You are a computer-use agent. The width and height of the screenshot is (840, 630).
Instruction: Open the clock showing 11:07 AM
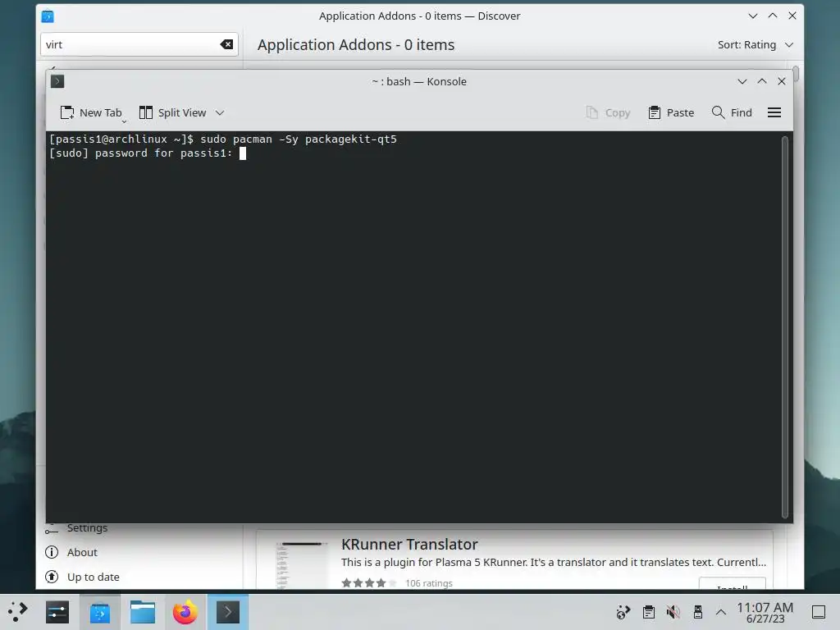click(765, 612)
